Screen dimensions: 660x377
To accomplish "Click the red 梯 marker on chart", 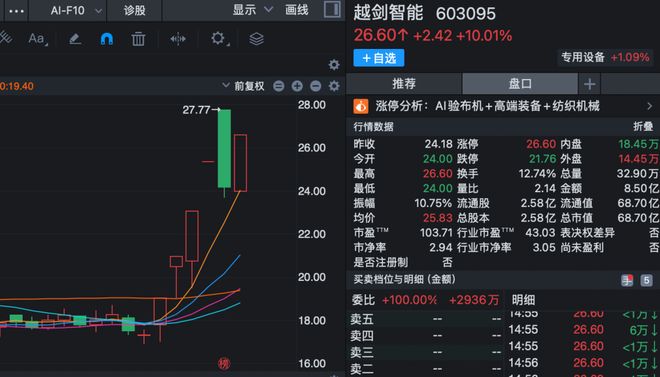I will pos(224,364).
